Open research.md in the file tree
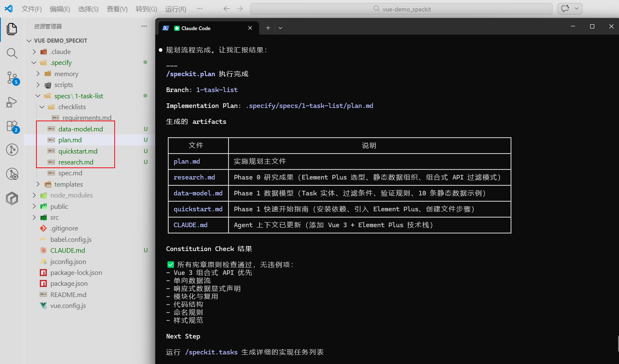 tap(76, 162)
